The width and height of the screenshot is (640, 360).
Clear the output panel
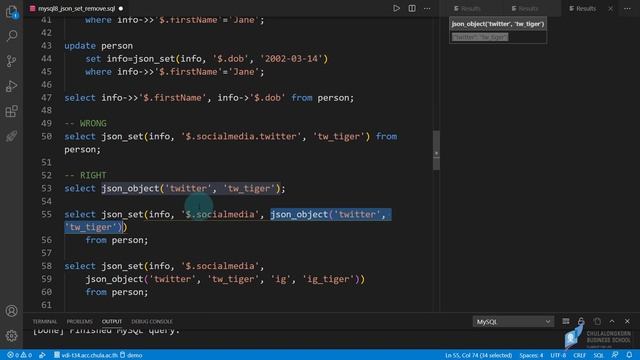click(x=566, y=322)
